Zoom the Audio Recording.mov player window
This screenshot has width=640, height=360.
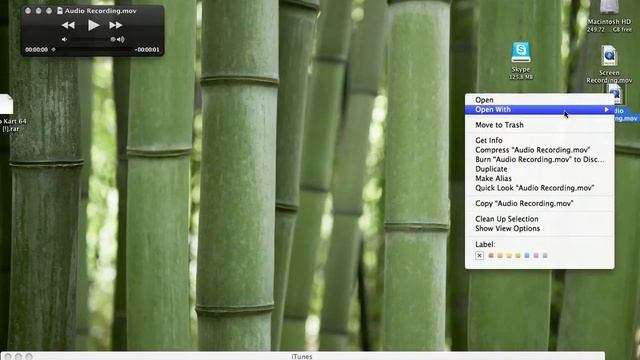point(49,11)
